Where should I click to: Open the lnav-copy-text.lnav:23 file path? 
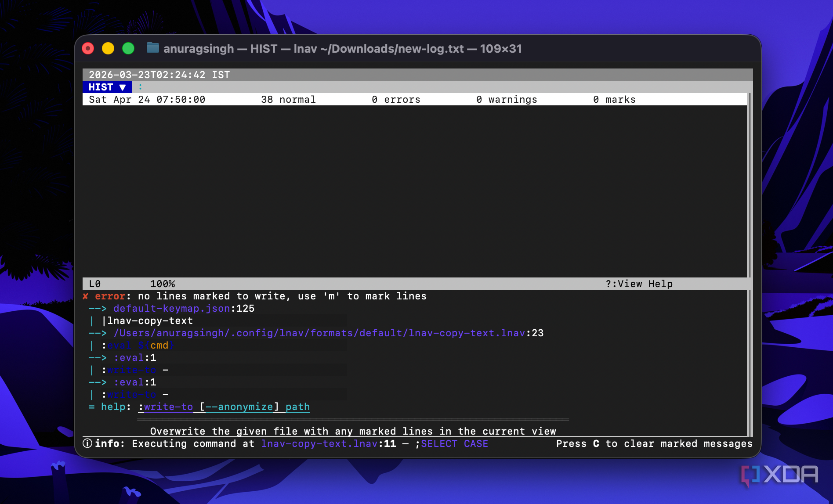pos(328,333)
